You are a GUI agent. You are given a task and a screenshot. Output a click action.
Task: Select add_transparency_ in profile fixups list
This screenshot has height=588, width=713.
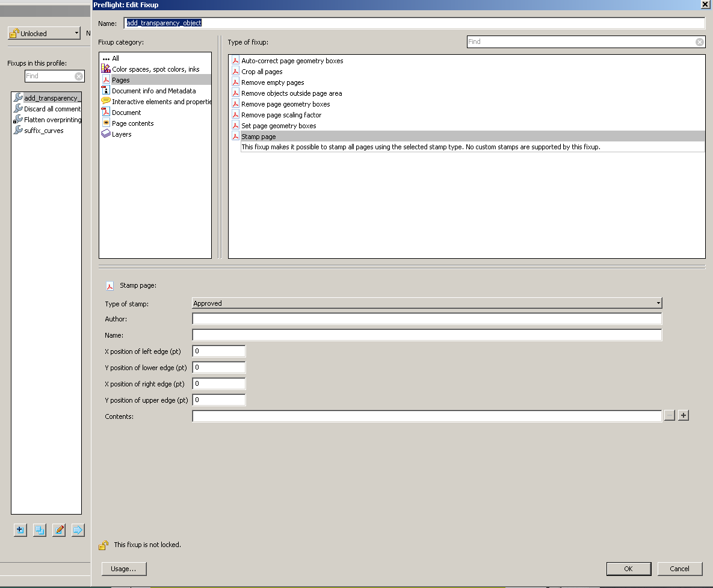tap(52, 97)
